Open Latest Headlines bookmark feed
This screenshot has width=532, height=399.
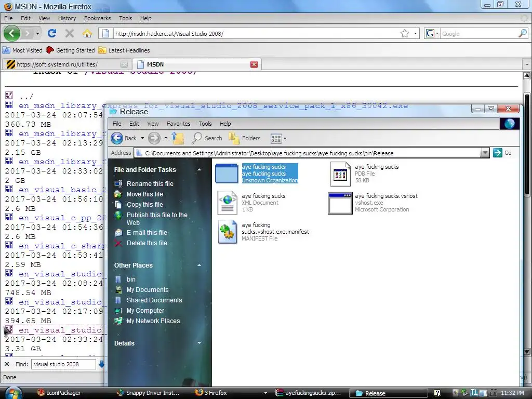tap(124, 50)
